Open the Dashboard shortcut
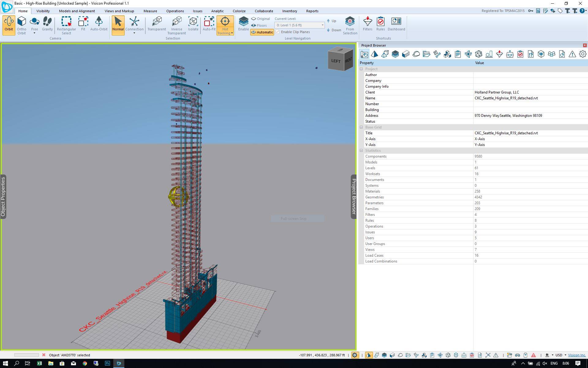588x368 pixels. (x=396, y=24)
